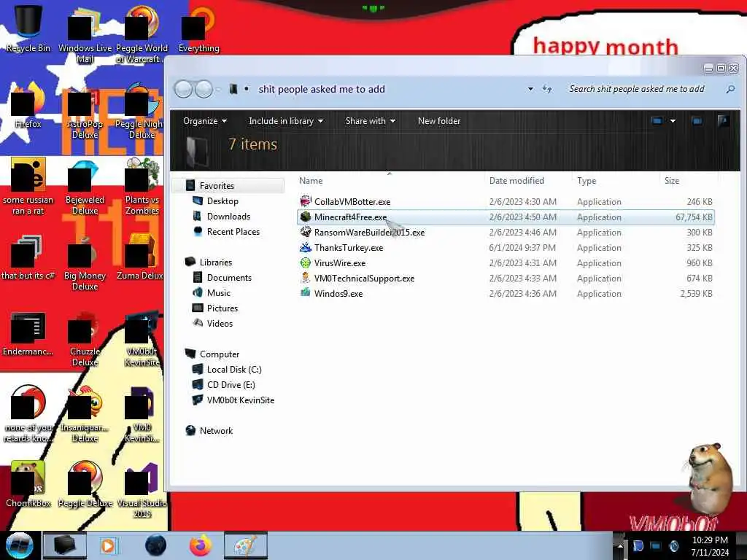Open Bejeweled Deluxe desktop icon
The width and height of the screenshot is (747, 560).
point(85,187)
